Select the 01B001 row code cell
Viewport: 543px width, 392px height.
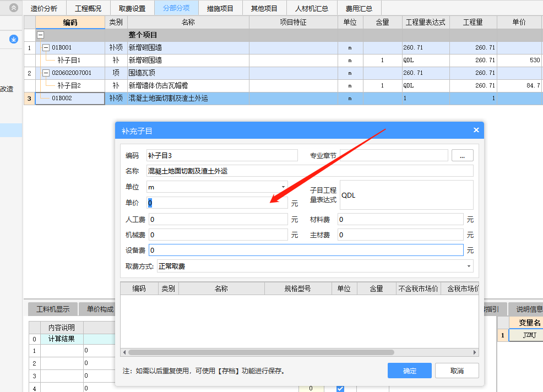(70, 48)
